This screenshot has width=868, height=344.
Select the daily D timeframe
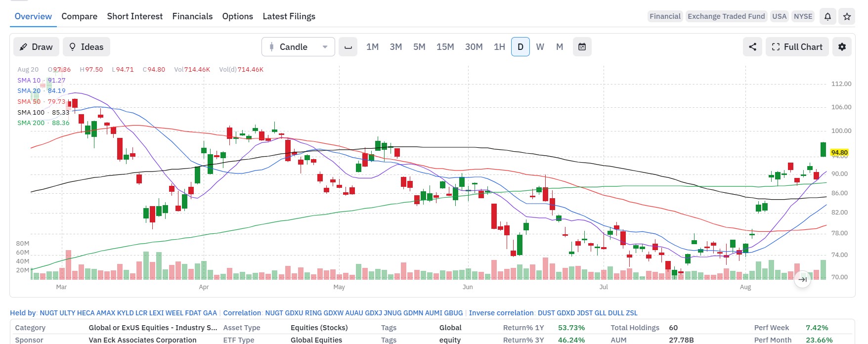tap(520, 47)
